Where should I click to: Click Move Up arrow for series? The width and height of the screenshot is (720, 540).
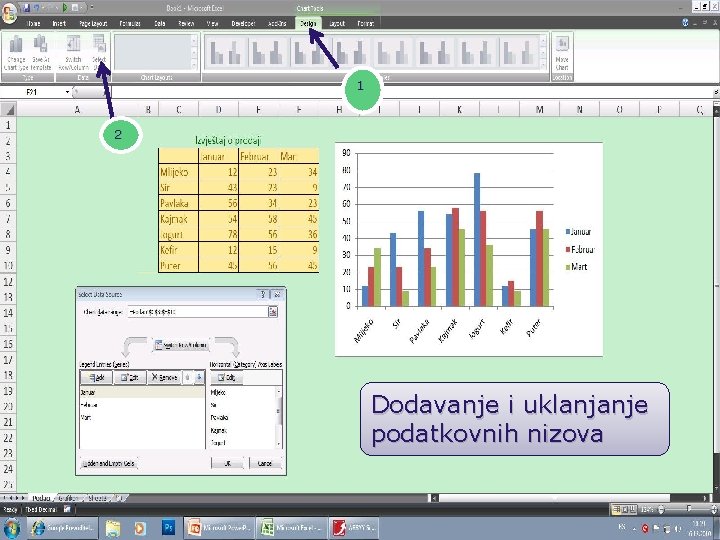(x=187, y=377)
